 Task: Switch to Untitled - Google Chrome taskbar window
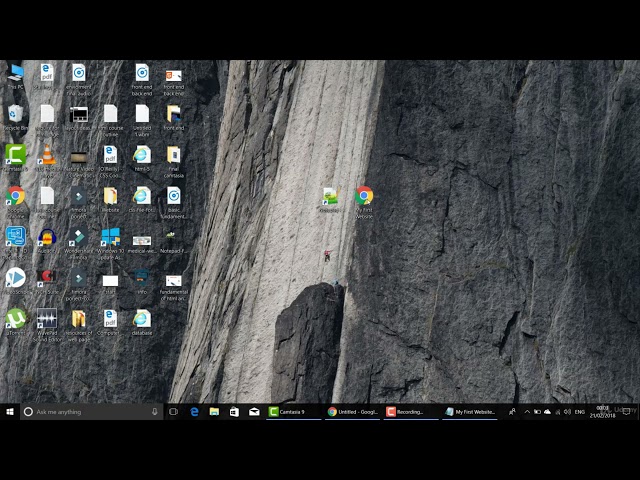(x=353, y=412)
